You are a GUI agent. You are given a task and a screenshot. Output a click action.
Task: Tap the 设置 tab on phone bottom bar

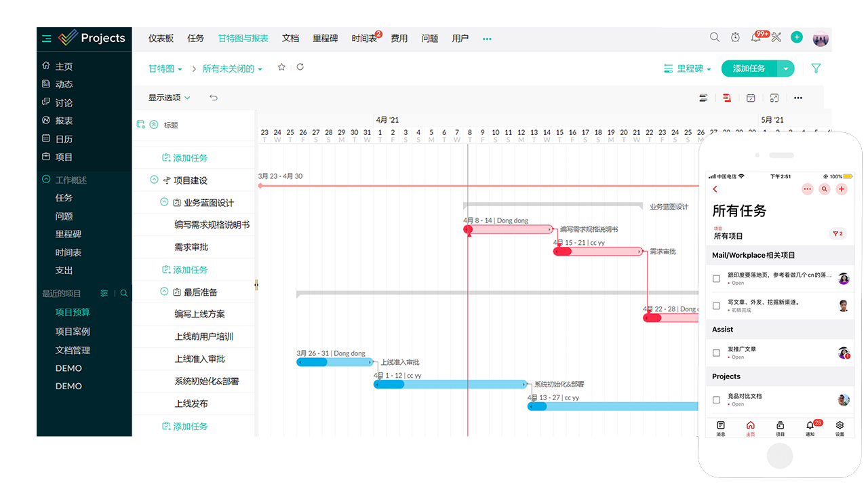click(840, 427)
